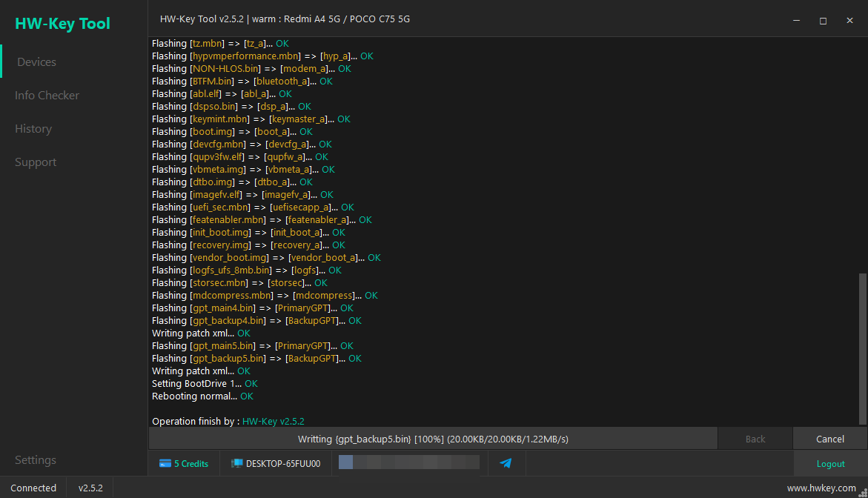Click the DESKTOP-65FUU00 computer name

(x=283, y=464)
